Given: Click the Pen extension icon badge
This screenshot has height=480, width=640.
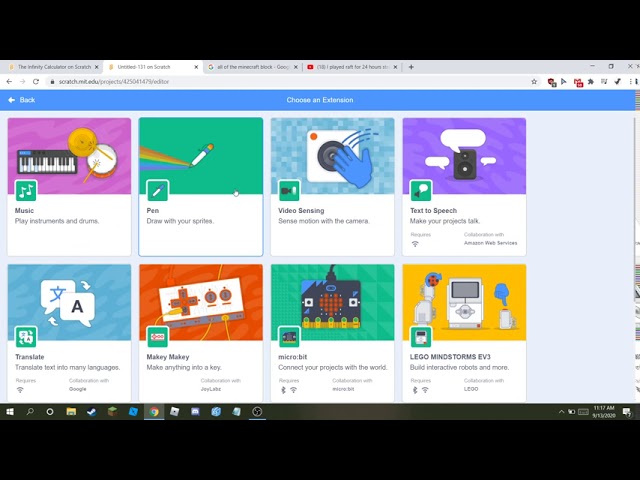Looking at the screenshot, I should [157, 190].
